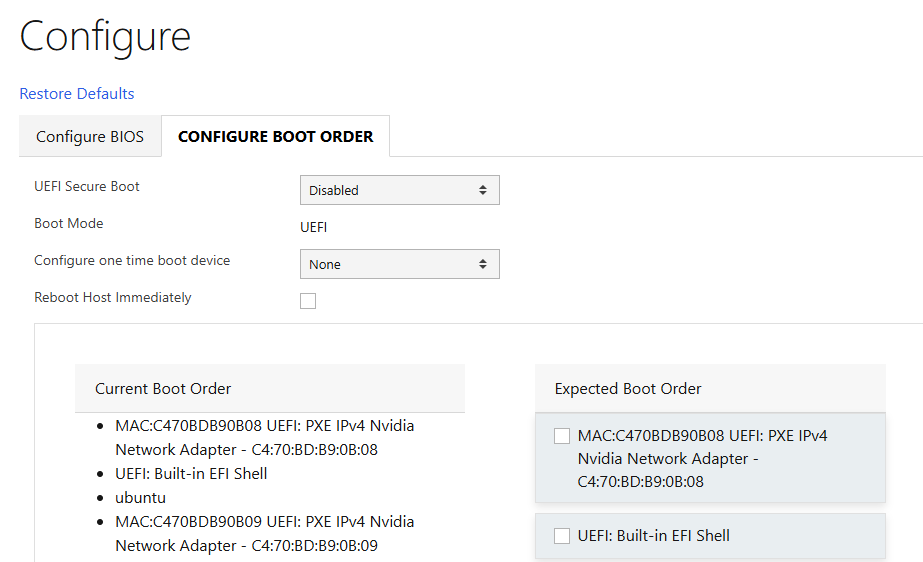
Task: Click the expected PXE IPv4 adapter card text
Action: click(702, 459)
